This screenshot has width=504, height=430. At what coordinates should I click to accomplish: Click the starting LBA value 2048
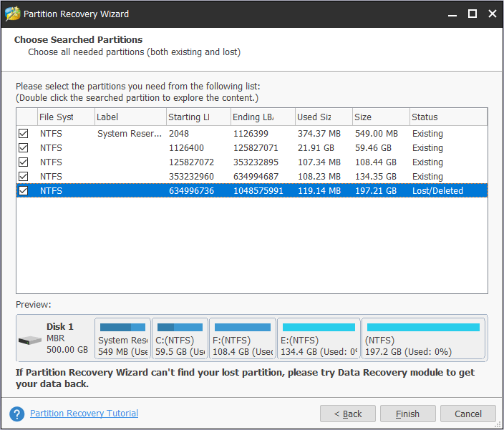pyautogui.click(x=179, y=134)
